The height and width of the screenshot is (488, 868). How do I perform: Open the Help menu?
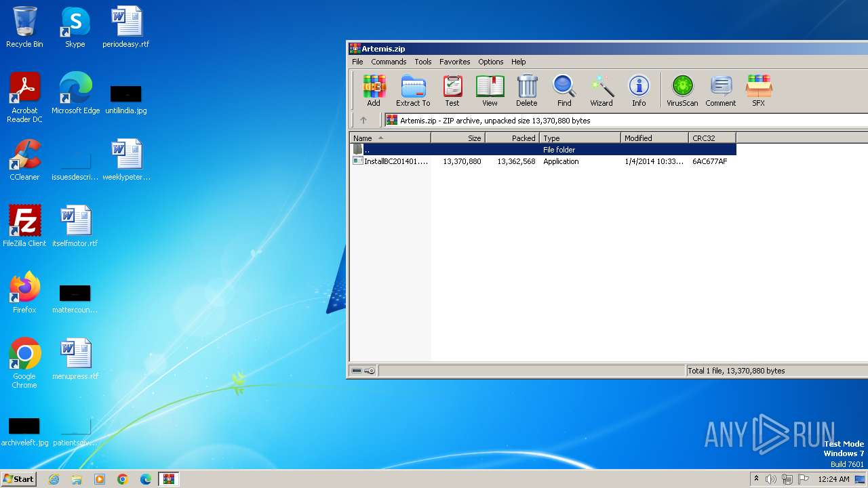pos(518,62)
